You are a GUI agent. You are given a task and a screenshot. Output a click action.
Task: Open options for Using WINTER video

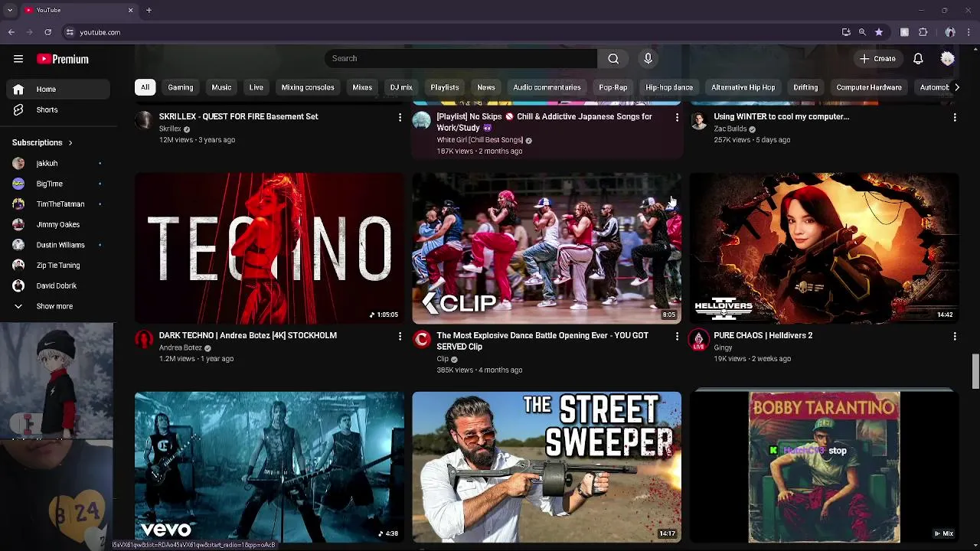click(x=955, y=117)
